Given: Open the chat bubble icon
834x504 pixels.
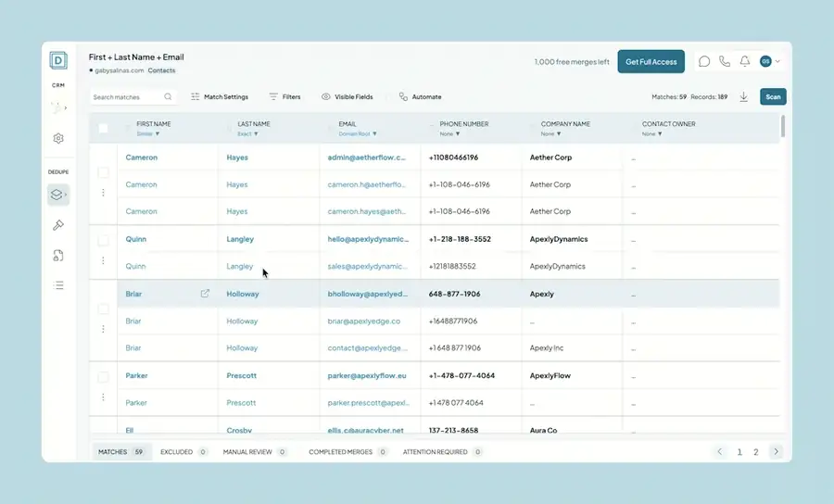Looking at the screenshot, I should (704, 62).
